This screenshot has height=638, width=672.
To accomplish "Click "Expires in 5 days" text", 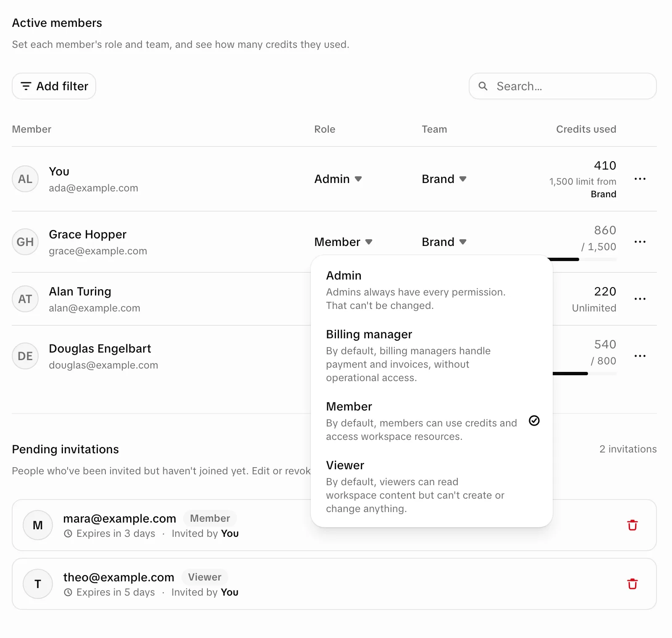I will pos(115,592).
